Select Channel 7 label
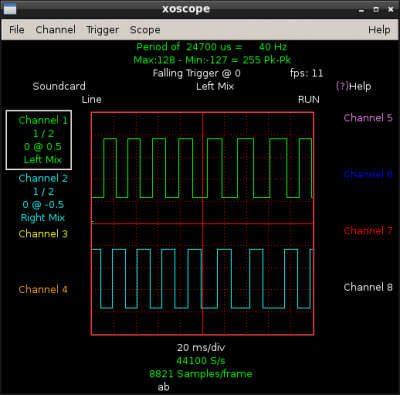The height and width of the screenshot is (395, 400). 368,231
